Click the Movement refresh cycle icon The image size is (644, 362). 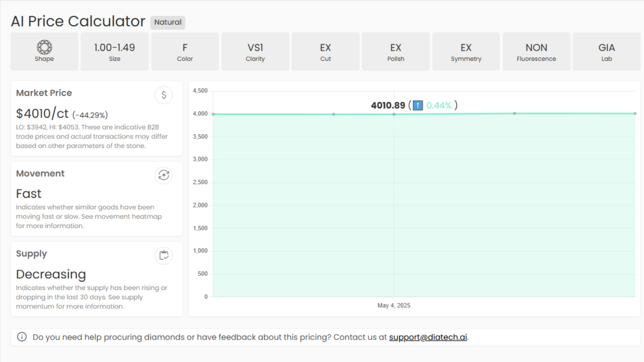164,175
